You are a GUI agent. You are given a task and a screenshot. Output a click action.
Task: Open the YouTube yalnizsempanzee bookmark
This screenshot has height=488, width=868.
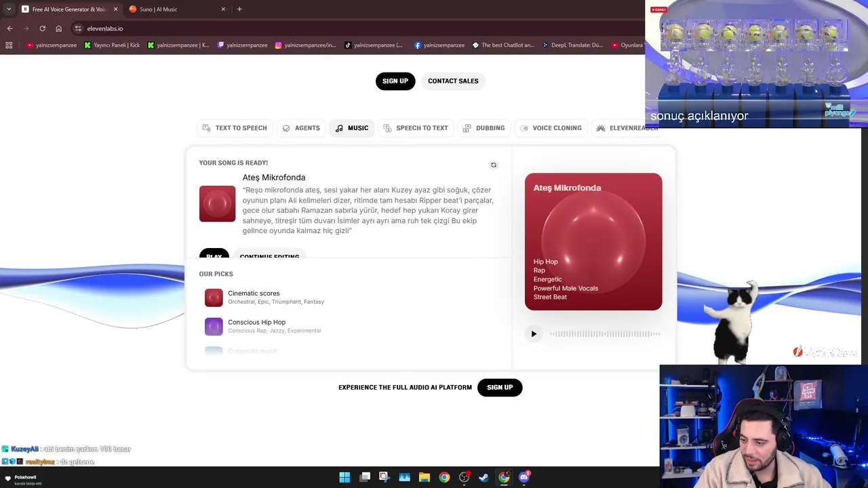point(52,45)
